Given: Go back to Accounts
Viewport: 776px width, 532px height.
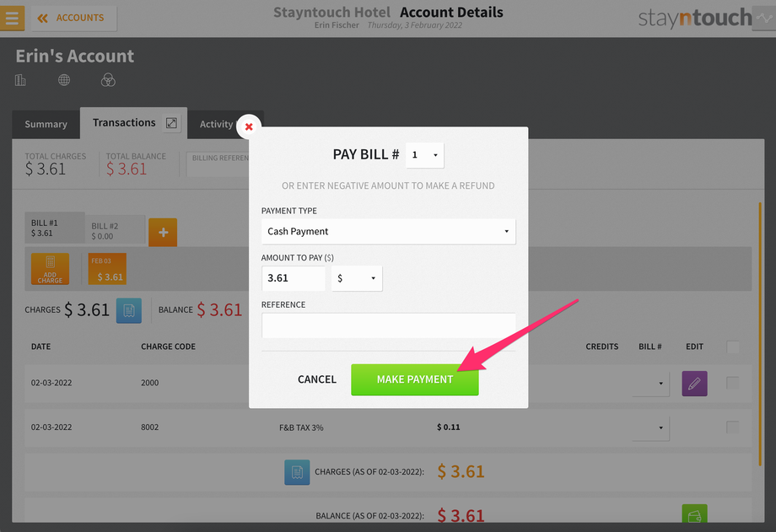Looking at the screenshot, I should tap(74, 19).
